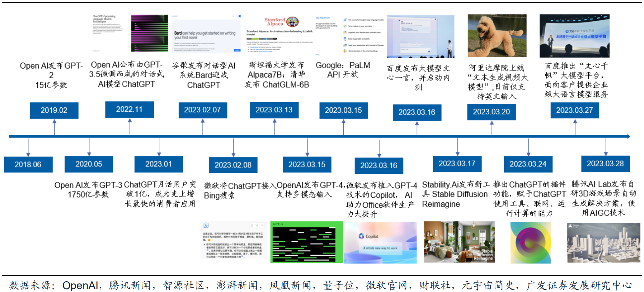The width and height of the screenshot is (644, 292).
Task: Click the lower 2023.03.15 date box
Action: [307, 165]
